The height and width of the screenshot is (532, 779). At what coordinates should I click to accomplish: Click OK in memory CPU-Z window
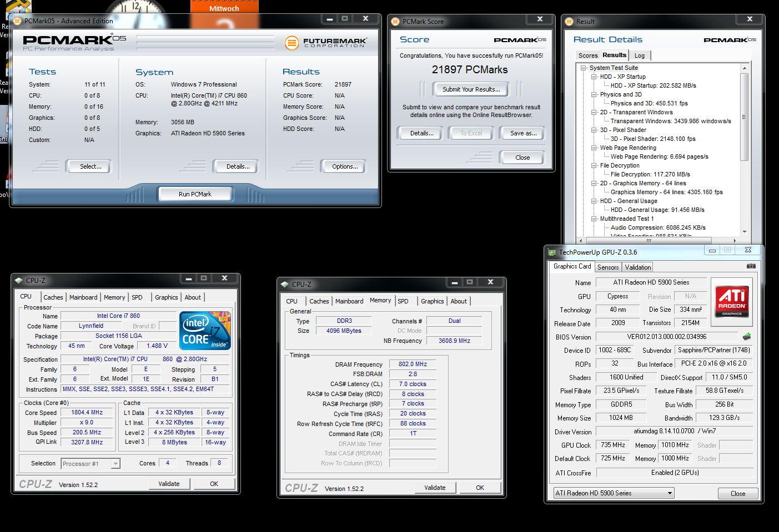(x=480, y=488)
